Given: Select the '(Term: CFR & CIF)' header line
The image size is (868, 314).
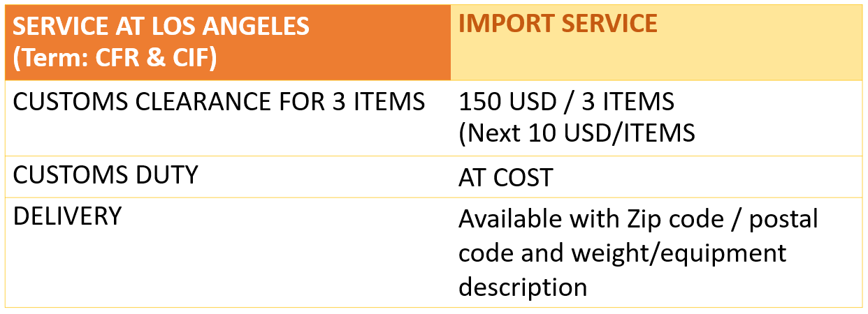Looking at the screenshot, I should pos(115,59).
